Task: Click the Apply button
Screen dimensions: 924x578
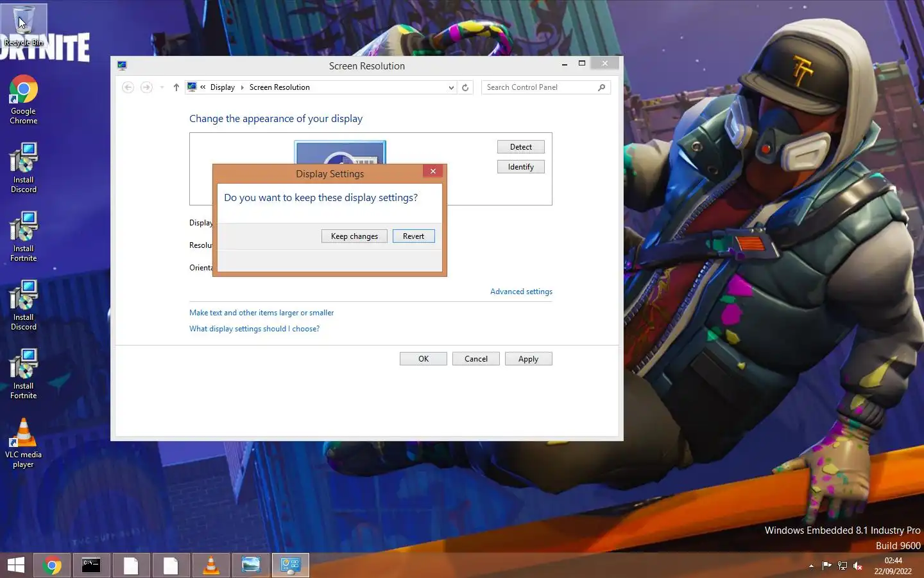Action: point(528,359)
